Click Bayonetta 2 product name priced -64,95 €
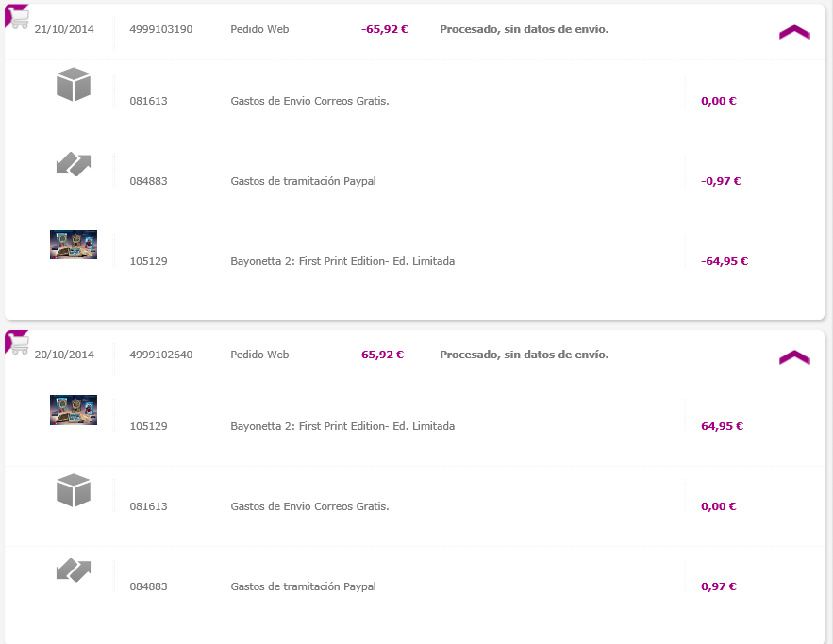This screenshot has width=833, height=644. pyautogui.click(x=342, y=261)
